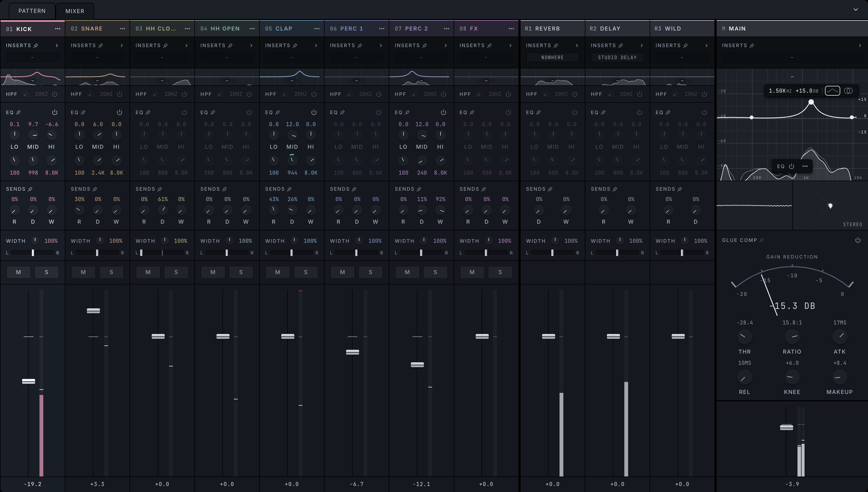
Task: Open the Main EQ popup three-dot menu
Action: (805, 166)
